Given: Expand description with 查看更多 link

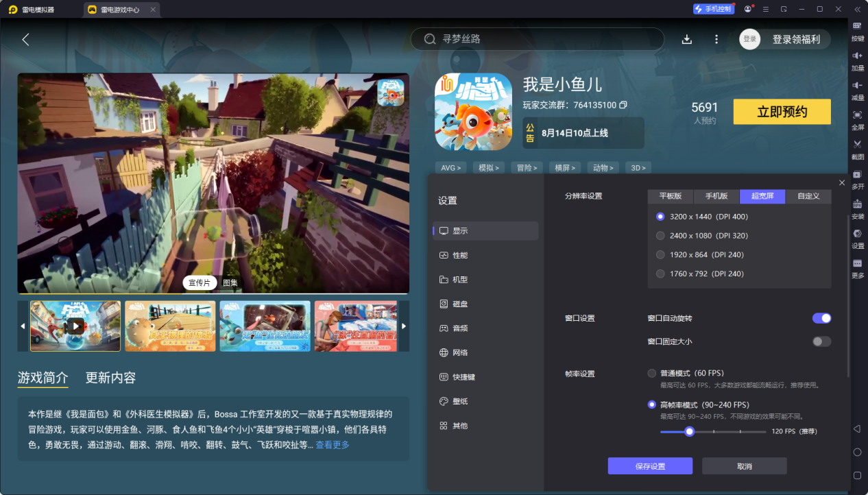Looking at the screenshot, I should (333, 445).
